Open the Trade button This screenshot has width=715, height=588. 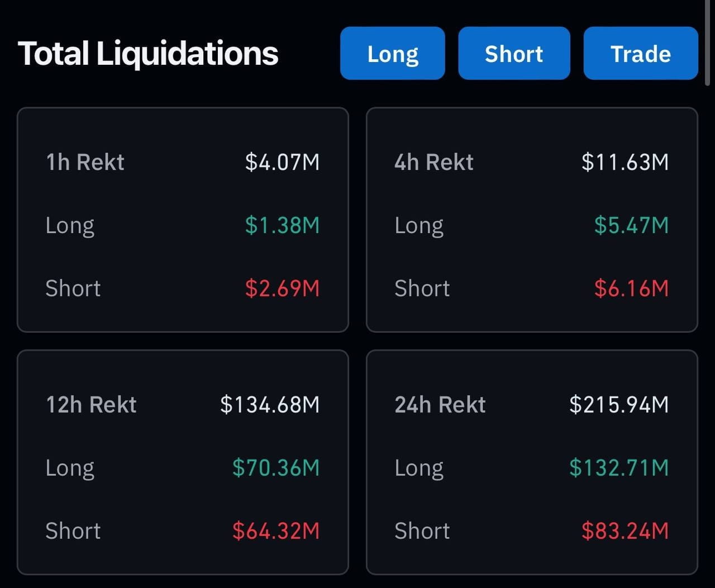click(640, 53)
